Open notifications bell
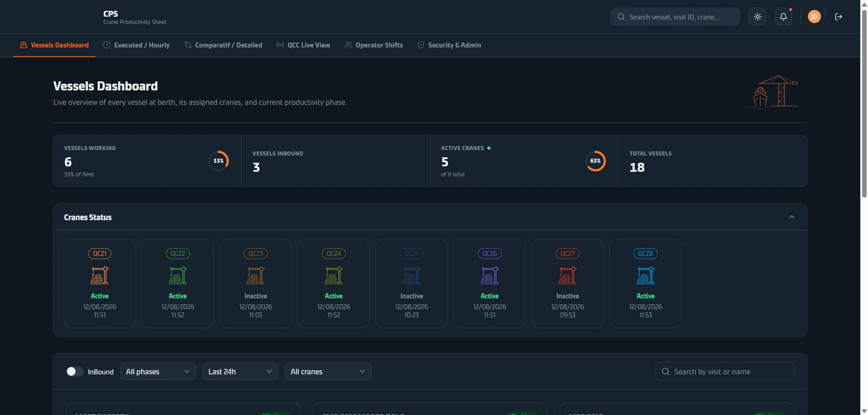Image resolution: width=868 pixels, height=415 pixels. point(783,17)
